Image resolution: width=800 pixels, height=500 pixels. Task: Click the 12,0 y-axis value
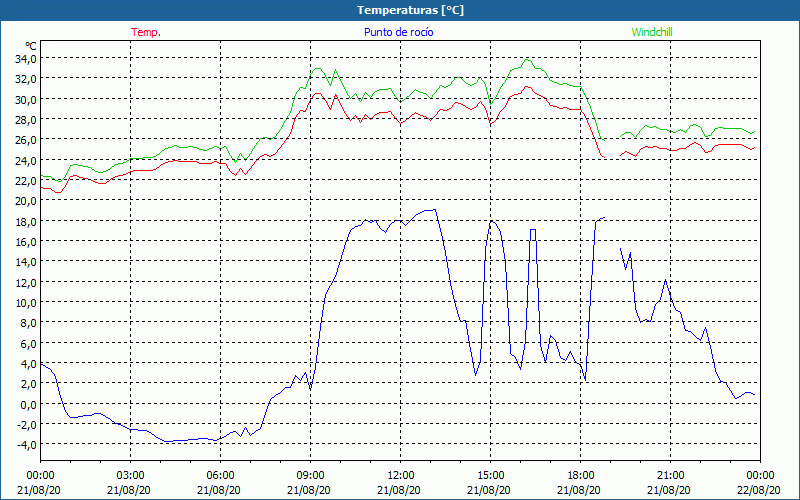[x=26, y=282]
